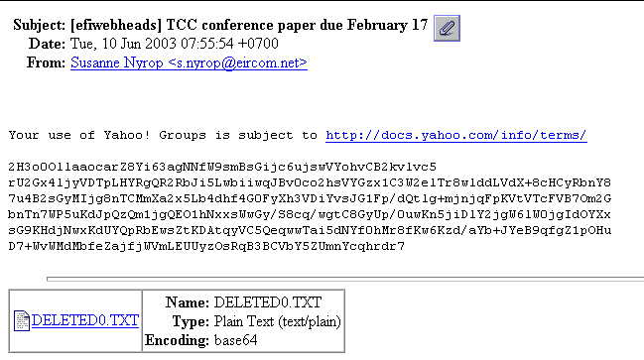Click the Encoding value base64
This screenshot has height=360, width=644.
[x=236, y=340]
